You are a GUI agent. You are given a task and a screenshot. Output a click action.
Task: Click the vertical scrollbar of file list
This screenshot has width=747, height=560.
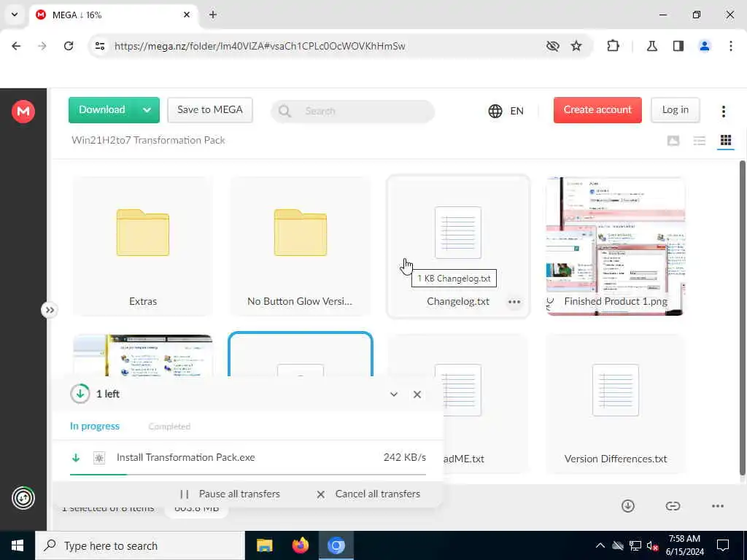(x=742, y=318)
